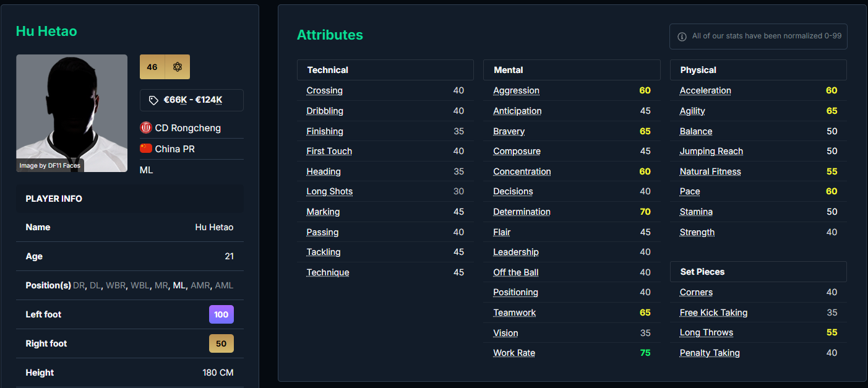Click the CD Rongcheng club badge
The height and width of the screenshot is (388, 868).
click(x=146, y=128)
